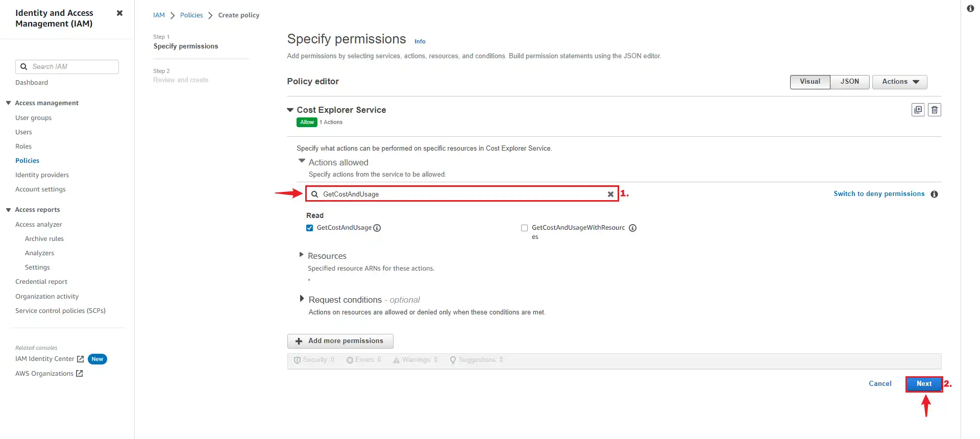Open info icon beside GetCostAndUsage action
This screenshot has height=439, width=980.
tap(377, 228)
